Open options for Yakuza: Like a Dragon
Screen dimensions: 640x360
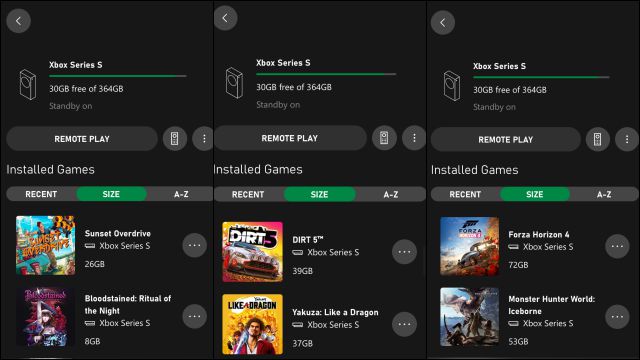404,324
